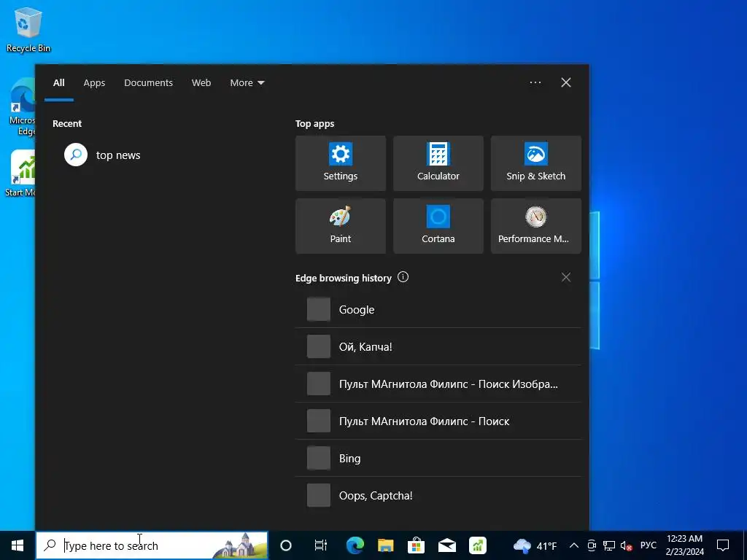Switch to the All tab

point(58,83)
